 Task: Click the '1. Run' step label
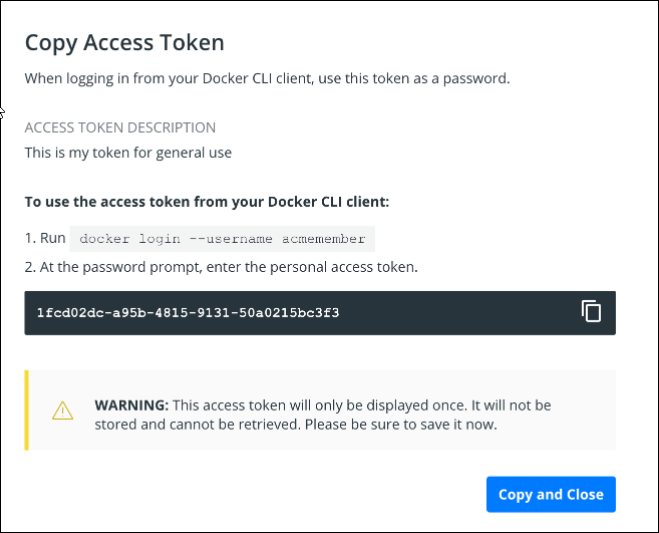coord(45,239)
